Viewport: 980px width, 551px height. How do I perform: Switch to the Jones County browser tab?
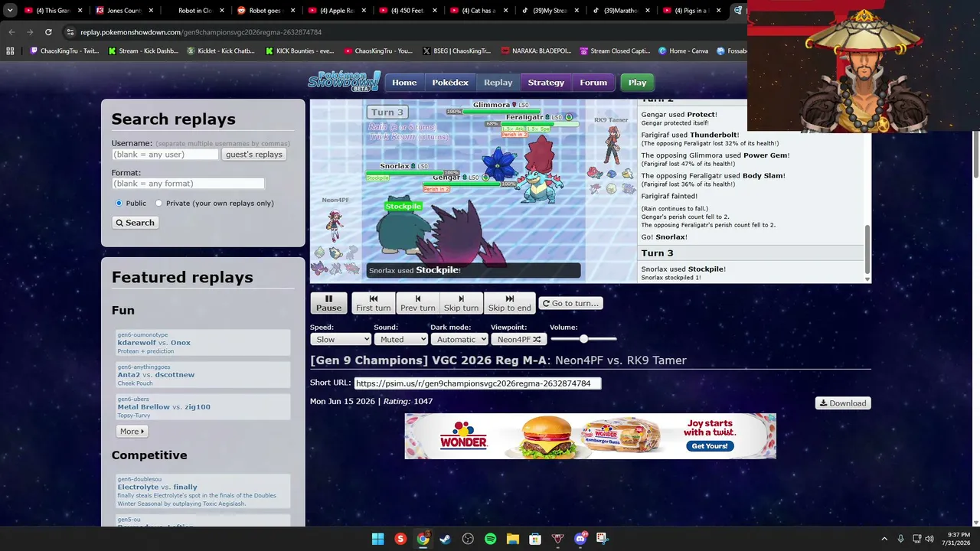click(123, 11)
